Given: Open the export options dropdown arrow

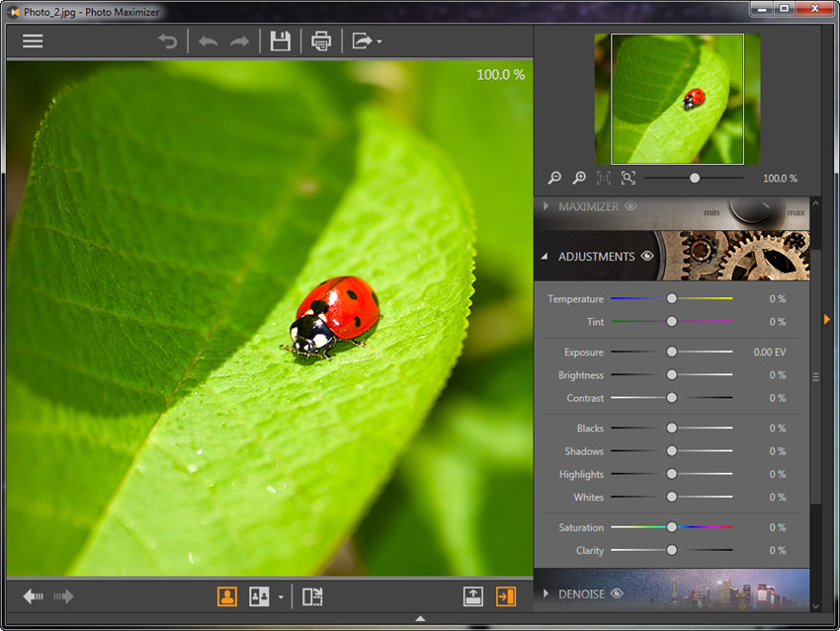Looking at the screenshot, I should tap(379, 41).
